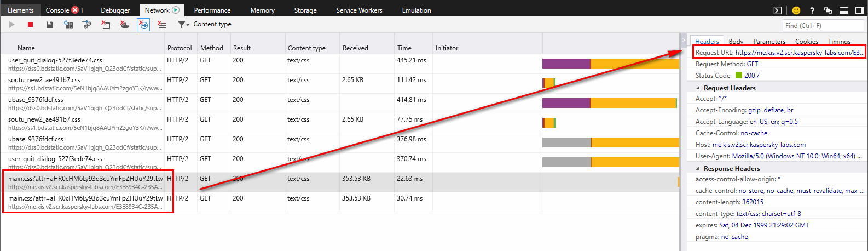Collapse the Response Headers section
The height and width of the screenshot is (251, 868).
point(698,169)
